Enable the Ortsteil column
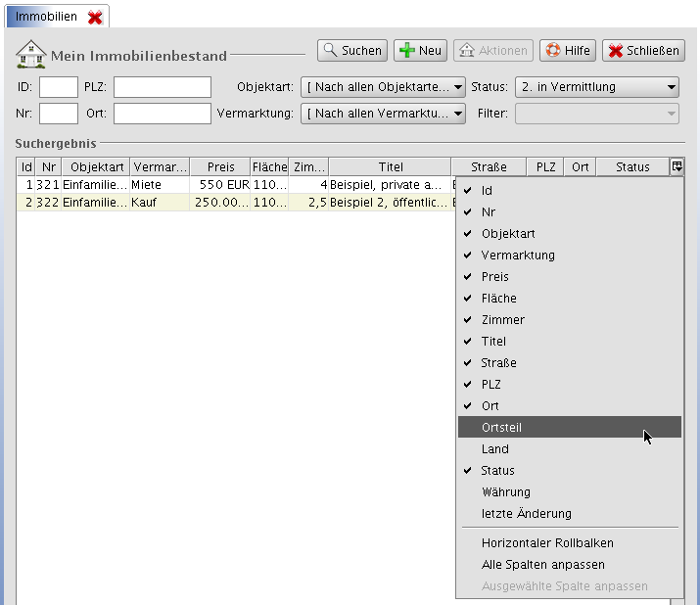Image resolution: width=700 pixels, height=605 pixels. point(501,428)
